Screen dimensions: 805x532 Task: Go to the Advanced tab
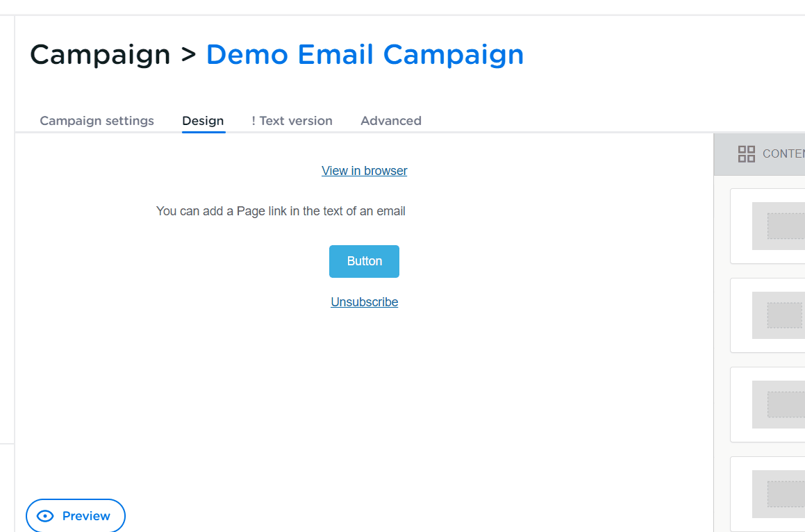coord(391,121)
